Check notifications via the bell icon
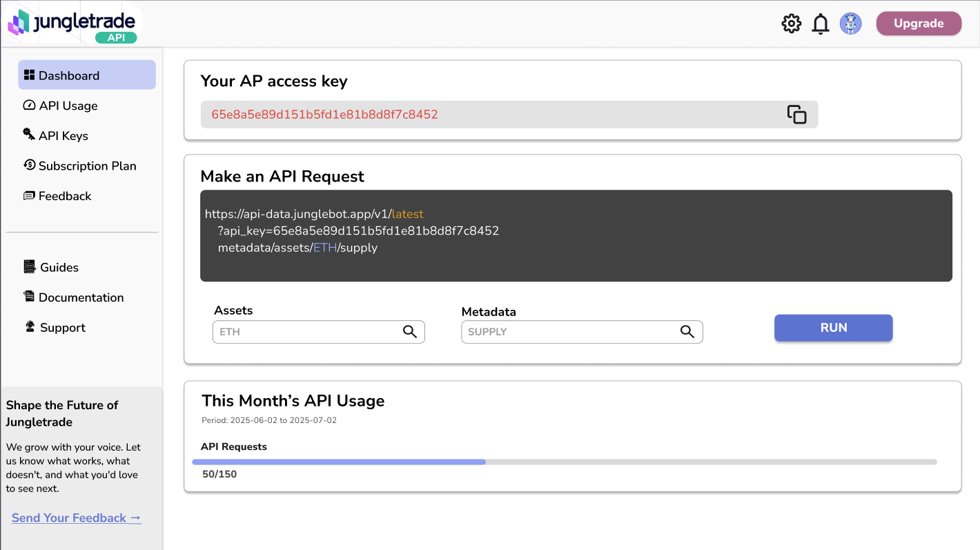Screen dimensions: 980x550 pyautogui.click(x=821, y=23)
